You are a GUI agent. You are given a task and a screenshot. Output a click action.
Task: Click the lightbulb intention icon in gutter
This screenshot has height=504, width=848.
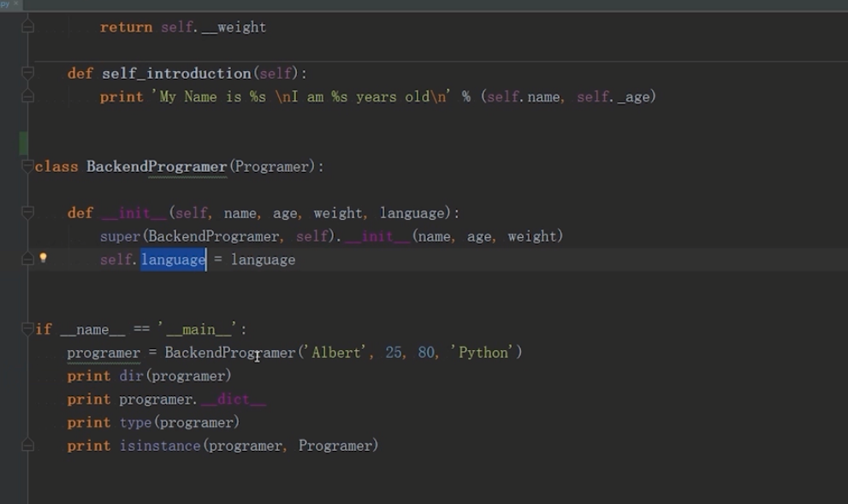click(x=44, y=258)
